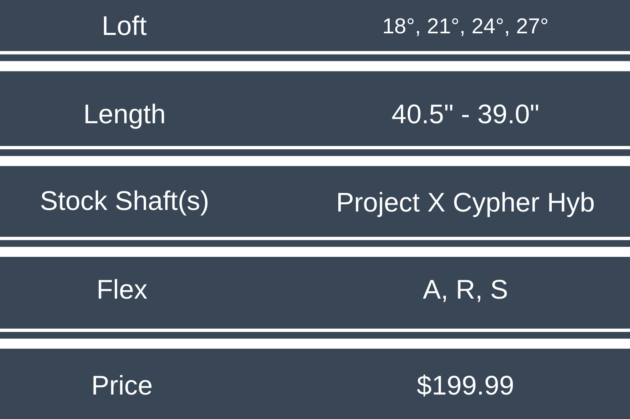Select the "A" flex option
The width and height of the screenshot is (630, 419).
(x=432, y=290)
